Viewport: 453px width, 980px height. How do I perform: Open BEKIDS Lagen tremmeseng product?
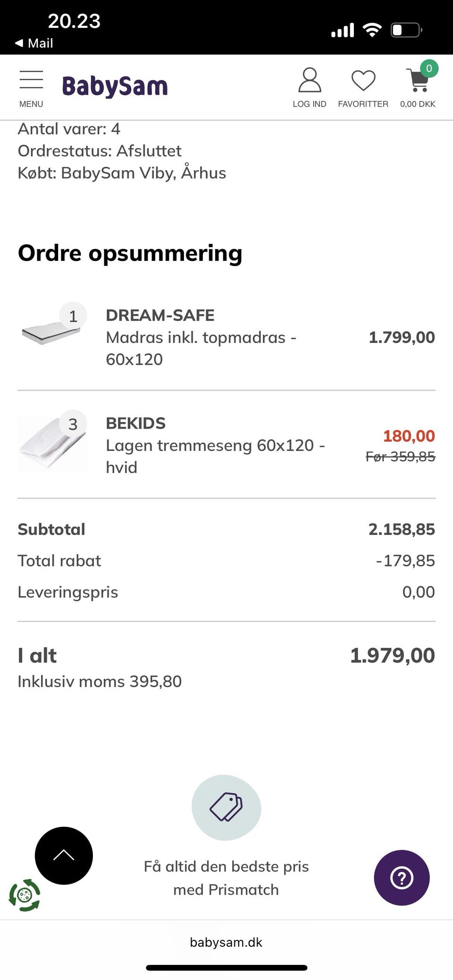tap(215, 445)
